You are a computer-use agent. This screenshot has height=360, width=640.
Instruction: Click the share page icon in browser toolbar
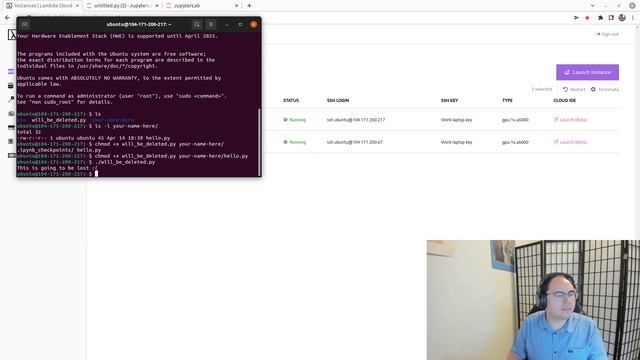point(576,18)
